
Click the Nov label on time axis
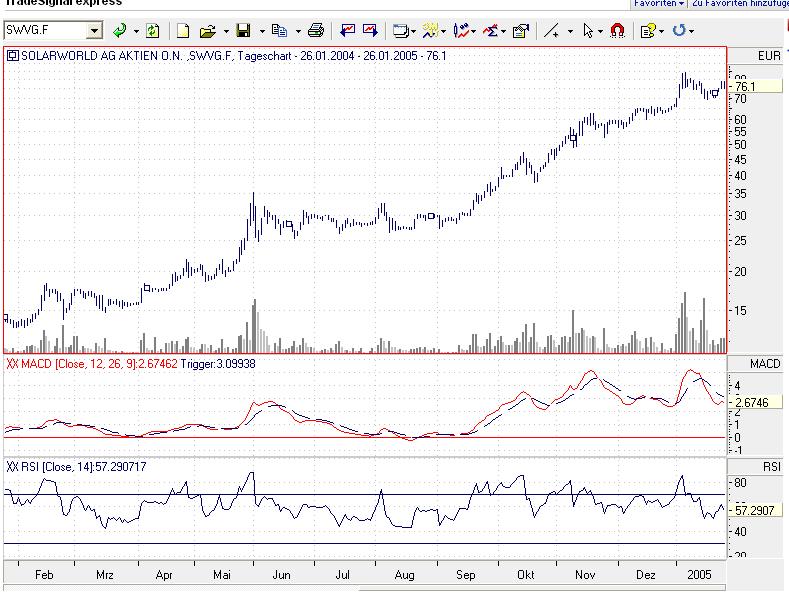[585, 574]
